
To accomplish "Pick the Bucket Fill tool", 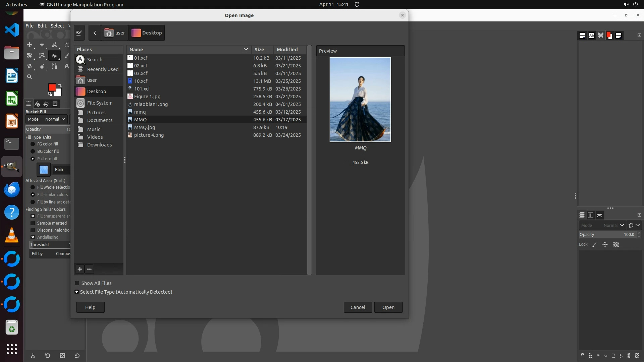I will (54, 56).
